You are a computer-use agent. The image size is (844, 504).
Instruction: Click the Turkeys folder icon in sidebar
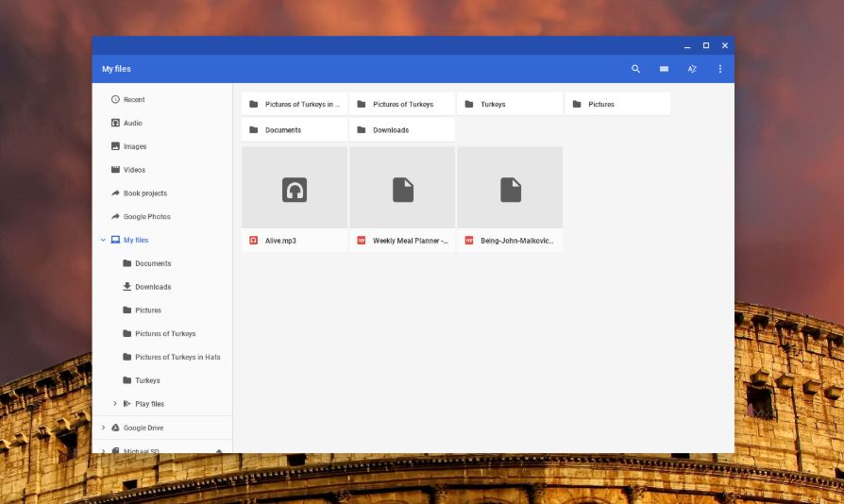click(x=127, y=380)
